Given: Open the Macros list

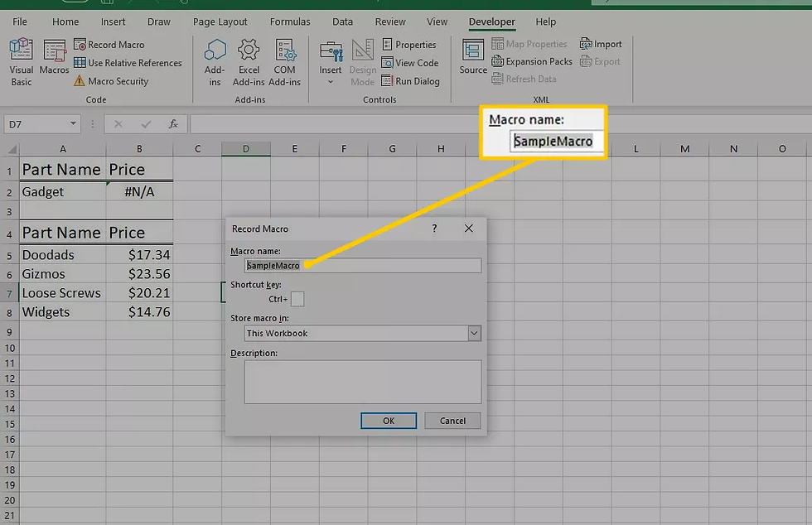Looking at the screenshot, I should pos(54,57).
